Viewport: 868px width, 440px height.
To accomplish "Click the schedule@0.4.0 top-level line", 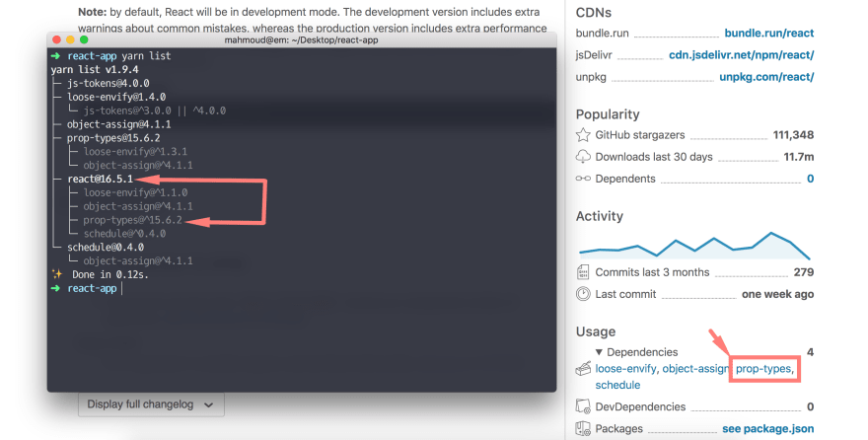I will [x=106, y=247].
